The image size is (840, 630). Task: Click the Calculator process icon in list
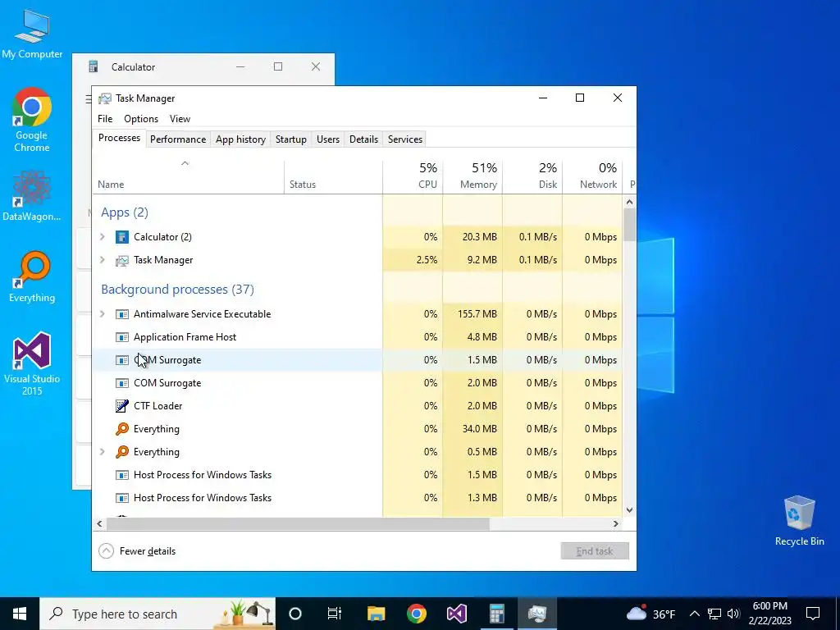pyautogui.click(x=122, y=237)
